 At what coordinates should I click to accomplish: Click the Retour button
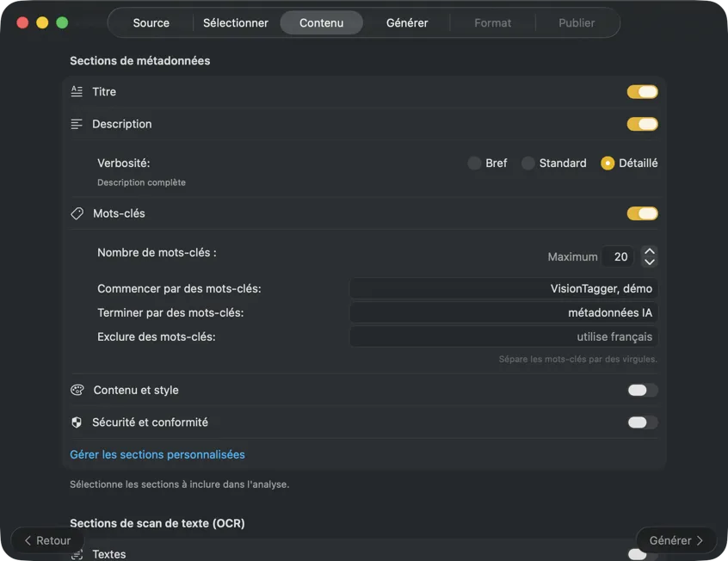click(46, 539)
